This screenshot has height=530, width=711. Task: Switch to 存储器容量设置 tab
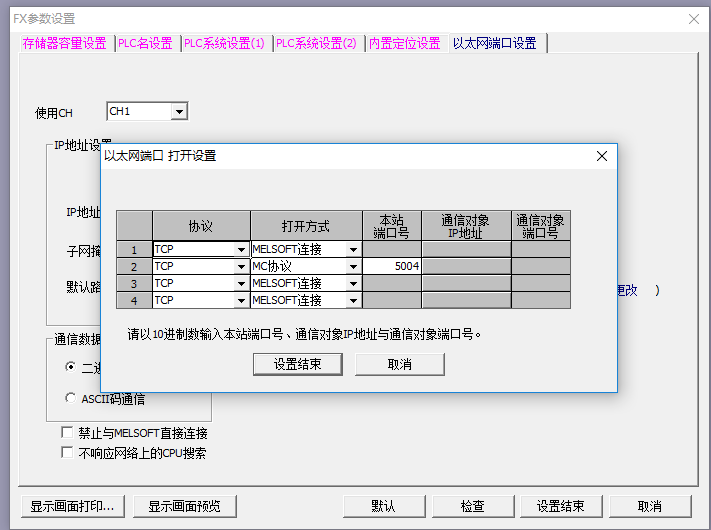[64, 44]
